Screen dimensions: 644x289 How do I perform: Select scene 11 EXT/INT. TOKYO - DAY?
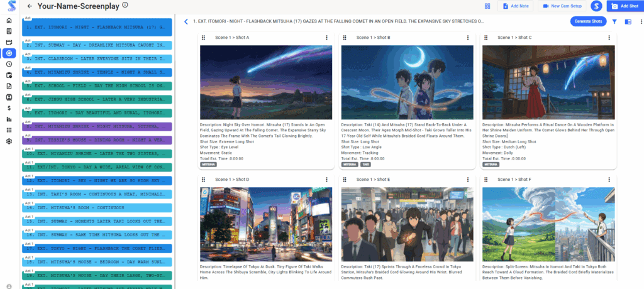(x=97, y=167)
